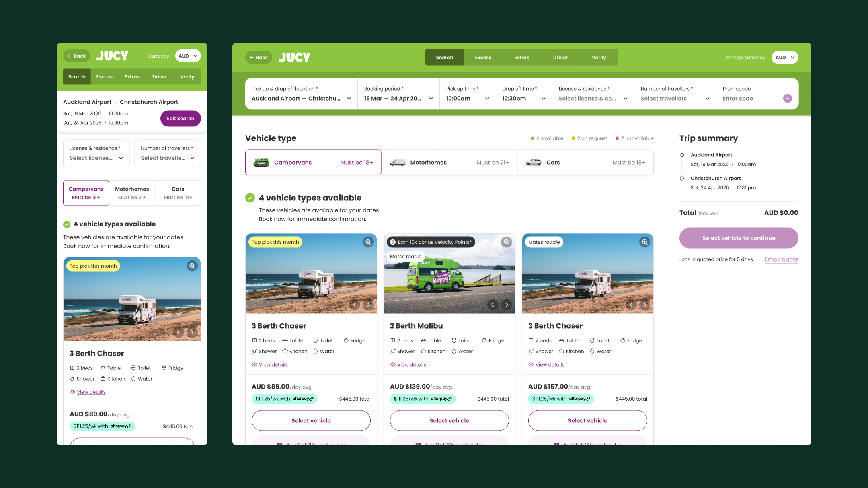
Task: Open desktop License & residence dropdown
Action: pos(593,94)
